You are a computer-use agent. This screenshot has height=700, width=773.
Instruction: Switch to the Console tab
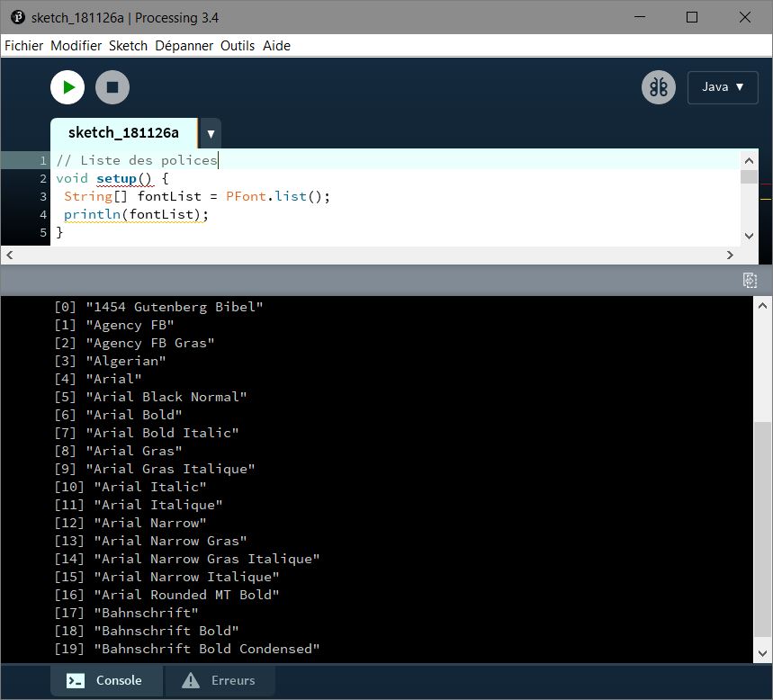[106, 681]
